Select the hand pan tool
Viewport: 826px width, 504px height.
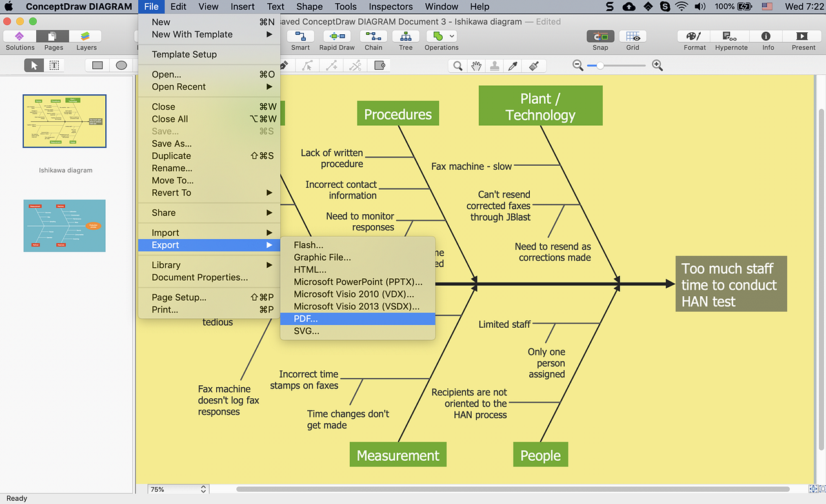(x=476, y=65)
